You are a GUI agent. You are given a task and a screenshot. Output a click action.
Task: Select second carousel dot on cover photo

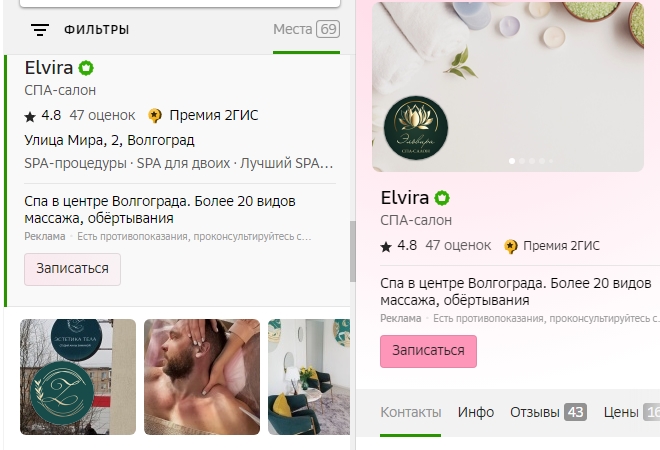[522, 161]
